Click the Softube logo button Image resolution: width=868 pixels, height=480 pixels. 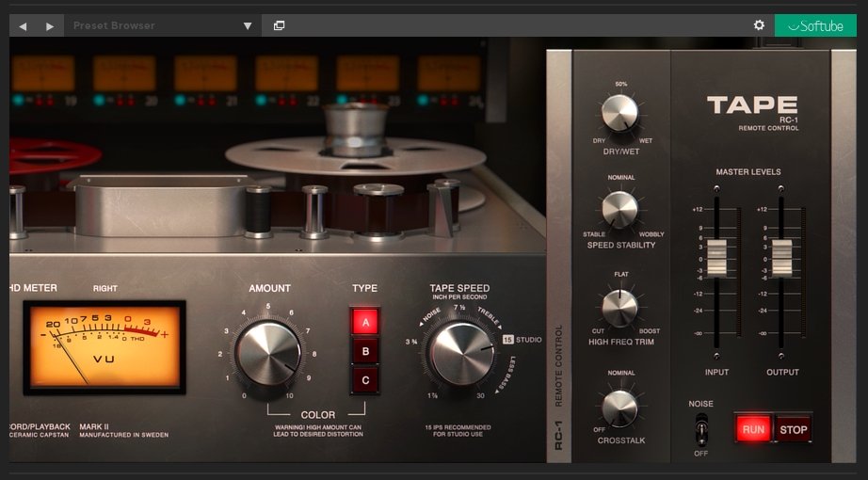(815, 25)
